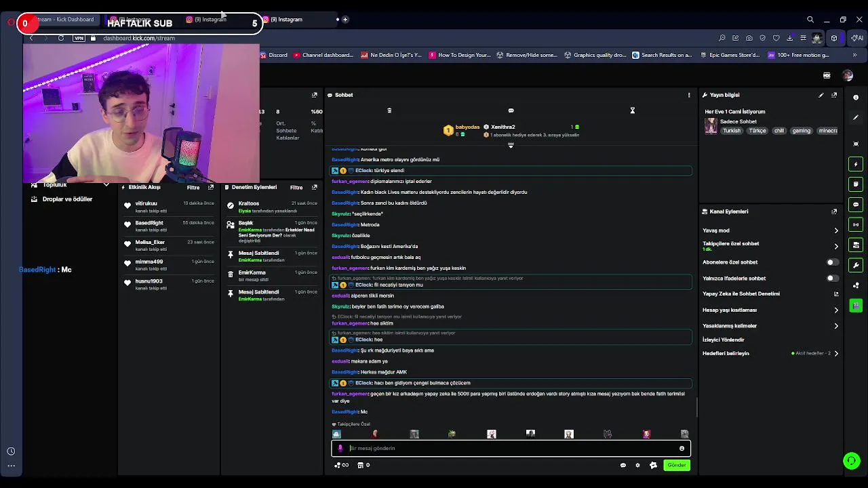Click Kraltoos in moderation actions
This screenshot has width=868, height=488.
249,203
